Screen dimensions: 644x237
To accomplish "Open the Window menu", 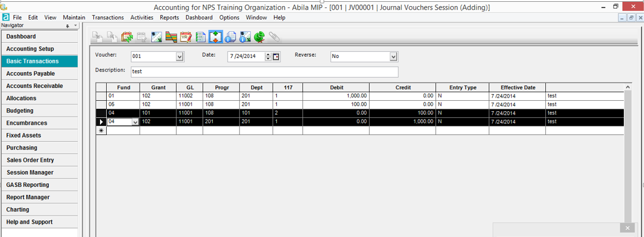I will [x=256, y=17].
